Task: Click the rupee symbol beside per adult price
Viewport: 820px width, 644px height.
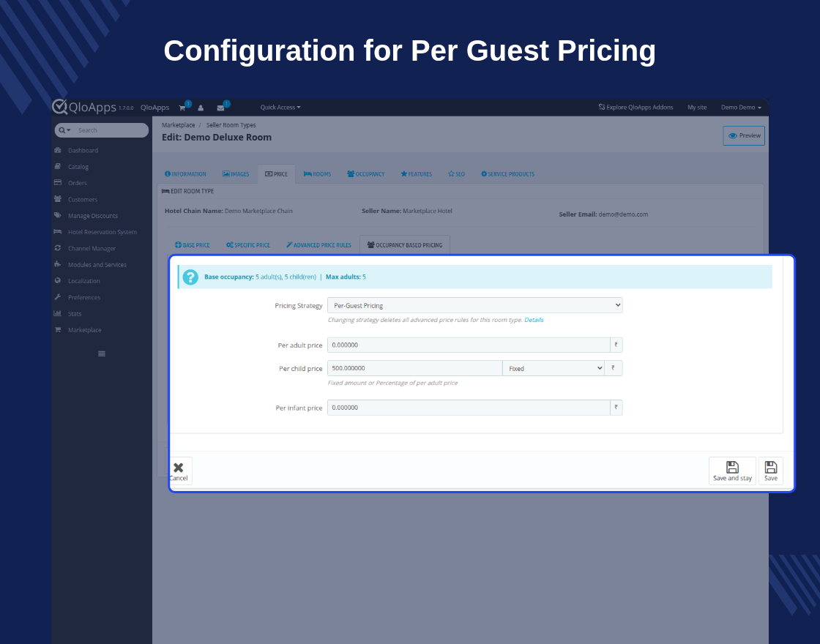Action: pyautogui.click(x=616, y=345)
